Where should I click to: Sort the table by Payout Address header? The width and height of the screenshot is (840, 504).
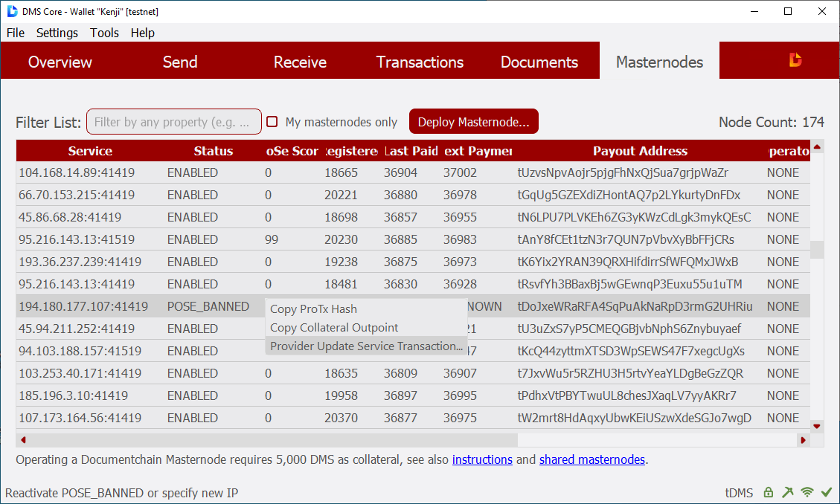(x=640, y=151)
